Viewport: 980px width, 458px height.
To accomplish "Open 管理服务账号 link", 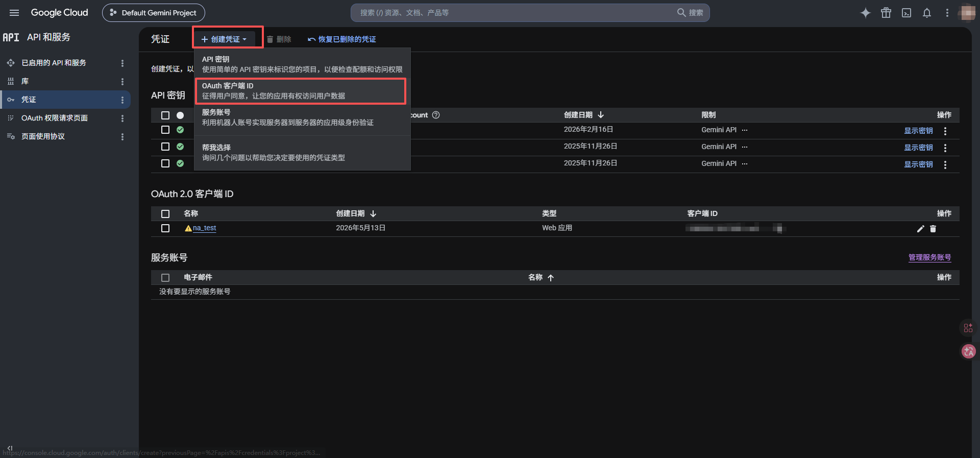I will 929,257.
